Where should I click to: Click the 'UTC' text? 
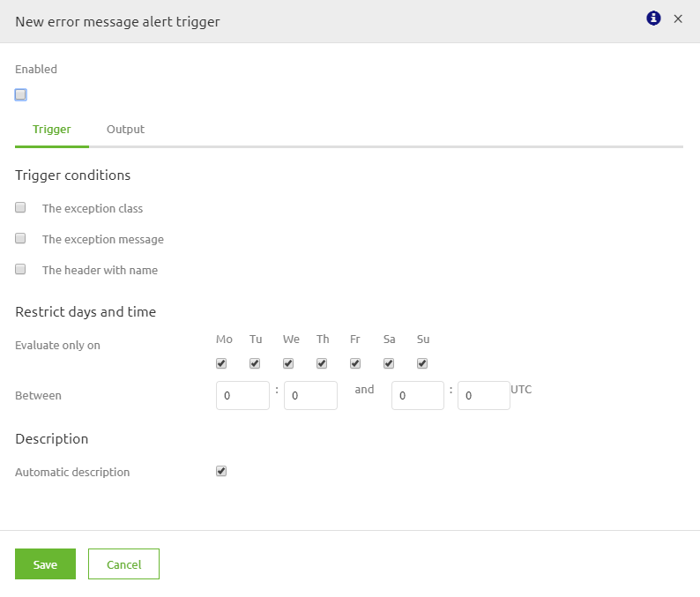(x=521, y=390)
